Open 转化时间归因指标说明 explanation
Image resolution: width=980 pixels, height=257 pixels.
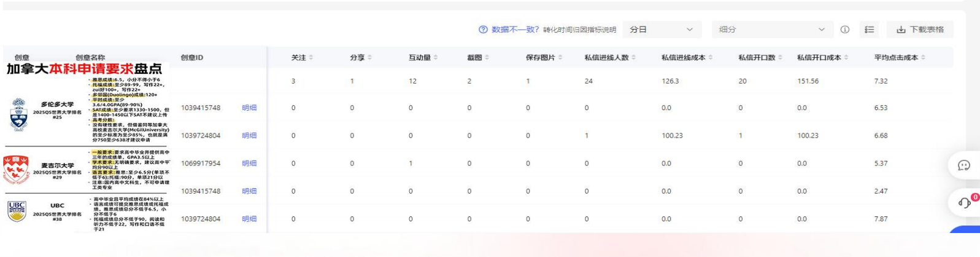[579, 30]
